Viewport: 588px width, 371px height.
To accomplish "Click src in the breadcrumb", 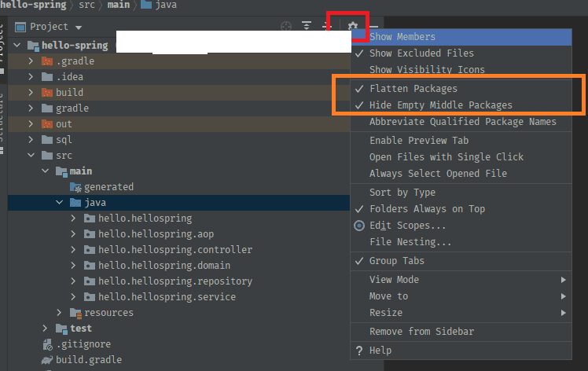I will [86, 5].
